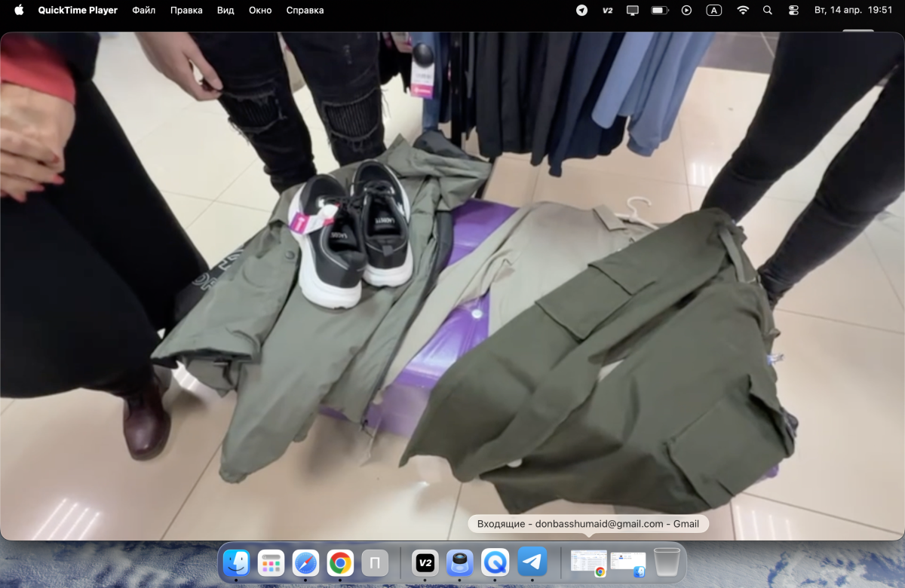Viewport: 905px width, 588px height.
Task: Open Control Center toggles icon
Action: [x=793, y=11]
